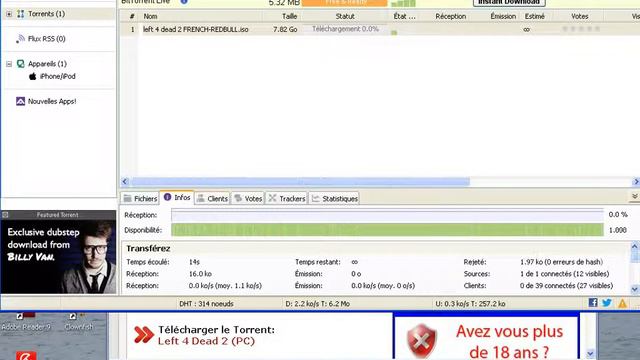Sort by the Estimé column header

pyautogui.click(x=535, y=16)
